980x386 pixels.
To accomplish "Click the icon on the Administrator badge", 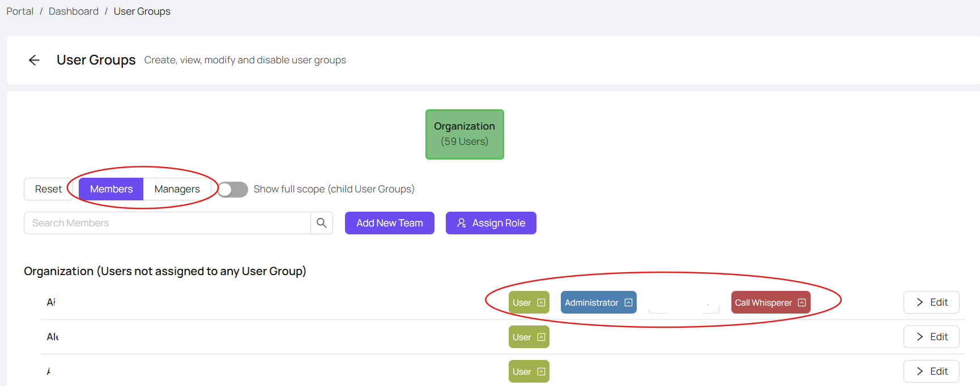I will (x=628, y=303).
